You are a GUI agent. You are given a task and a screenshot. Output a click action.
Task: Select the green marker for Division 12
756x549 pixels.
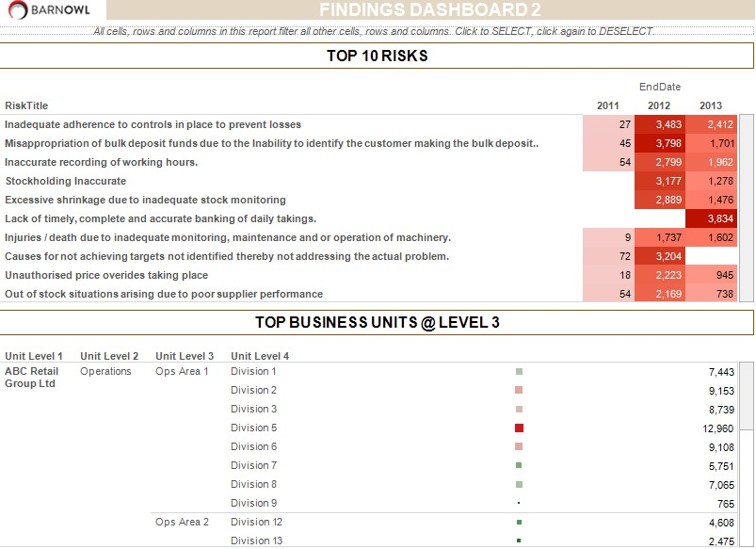pos(519,522)
